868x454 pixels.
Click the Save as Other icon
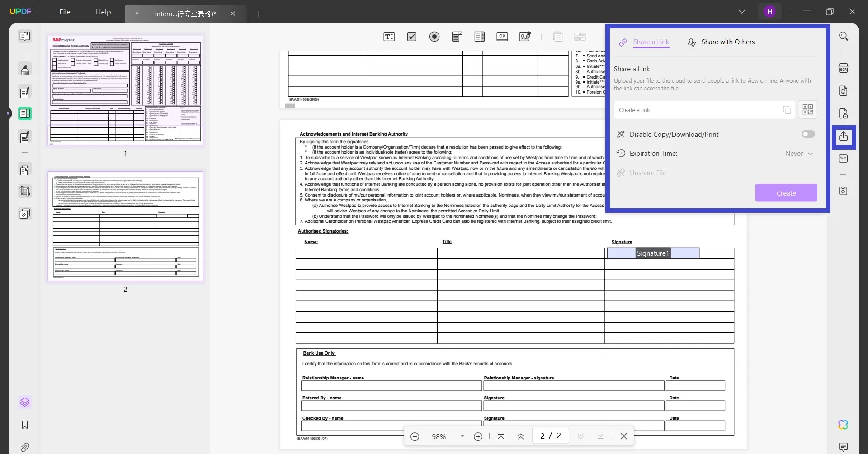(x=844, y=191)
